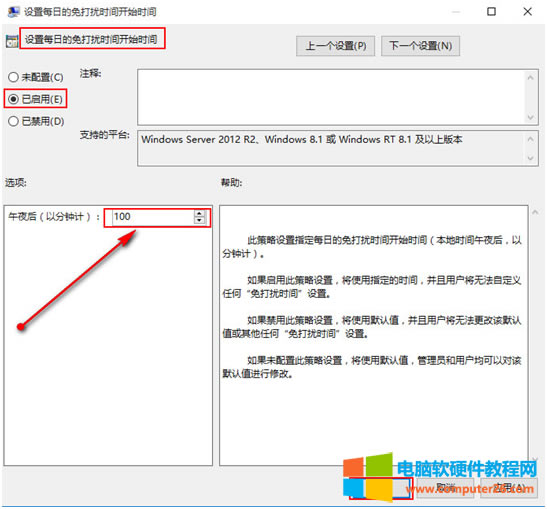
Task: Click the supported platforms scroll-down arrow
Action: 530,158
